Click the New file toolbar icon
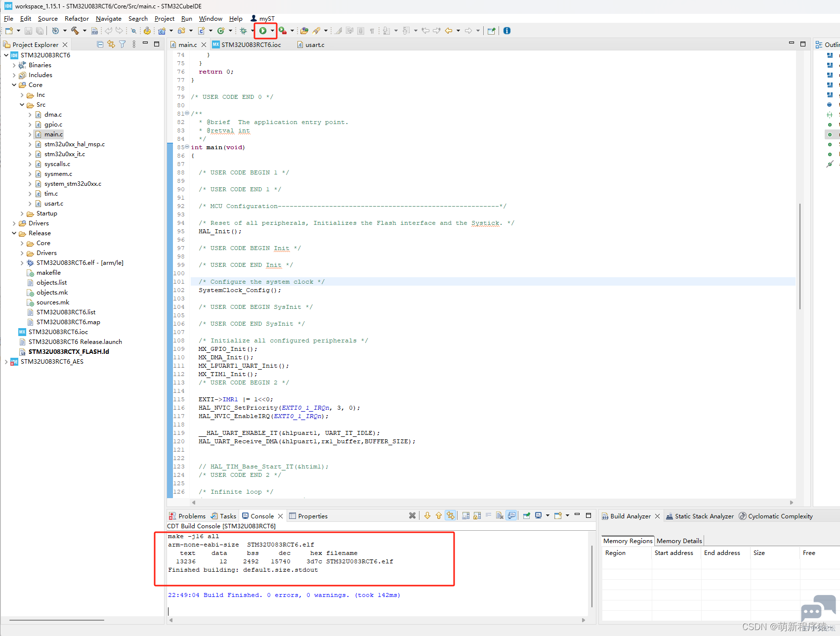The image size is (840, 636). click(x=9, y=31)
